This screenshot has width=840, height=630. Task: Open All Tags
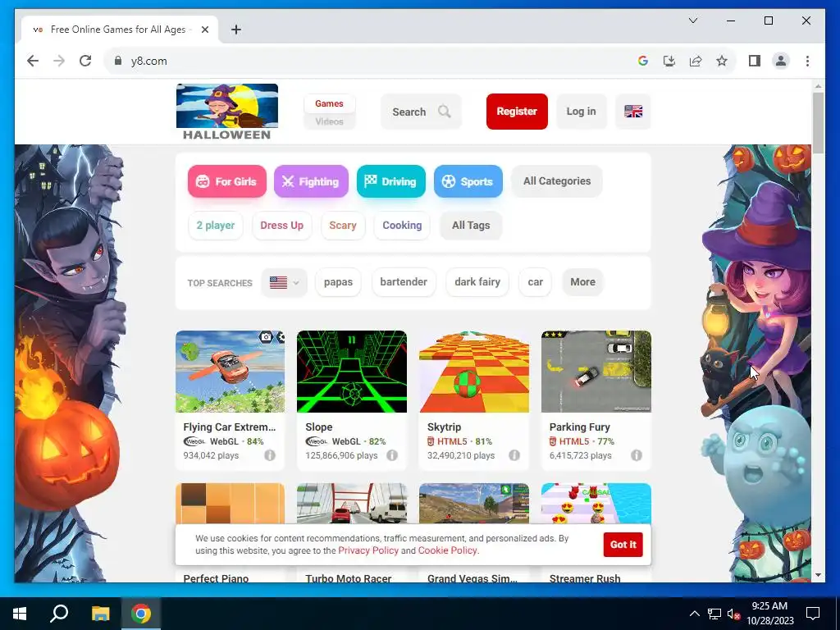(471, 226)
